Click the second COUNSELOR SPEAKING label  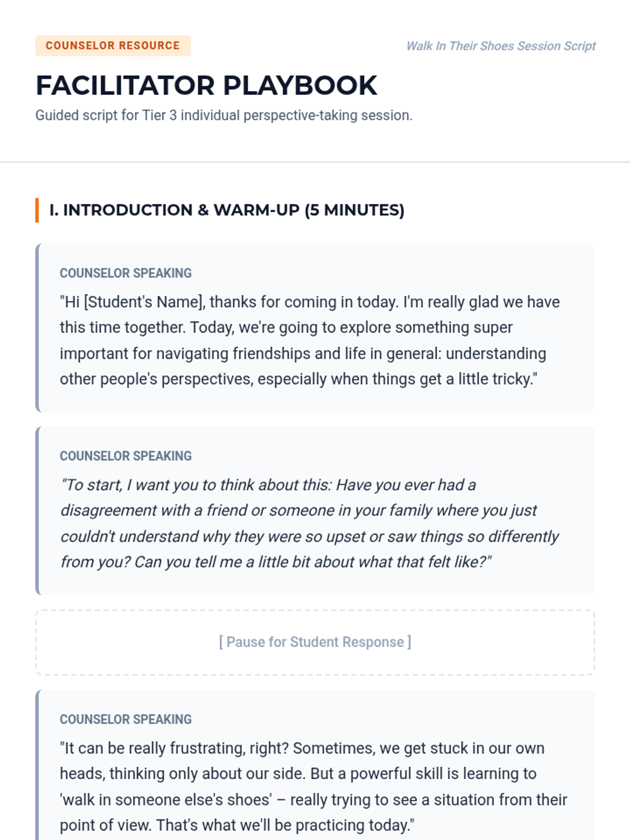(125, 456)
